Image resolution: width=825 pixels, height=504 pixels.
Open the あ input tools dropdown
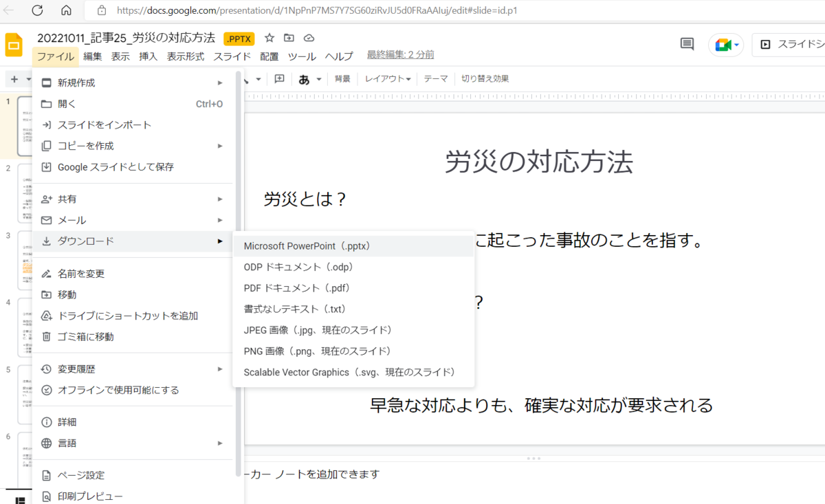[x=310, y=79]
